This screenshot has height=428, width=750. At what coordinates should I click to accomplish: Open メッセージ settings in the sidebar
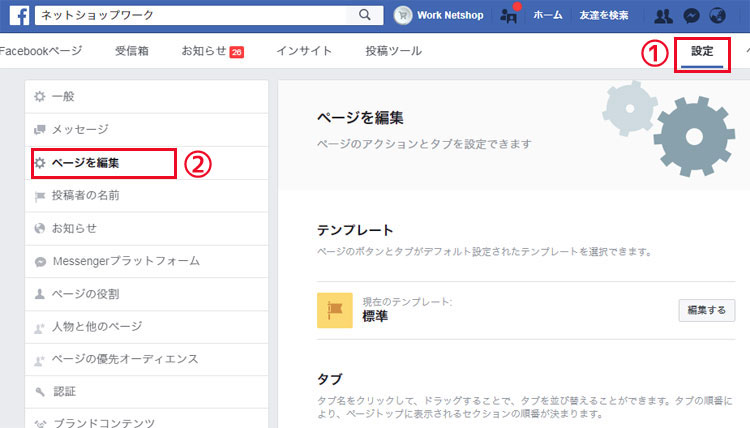point(146,130)
